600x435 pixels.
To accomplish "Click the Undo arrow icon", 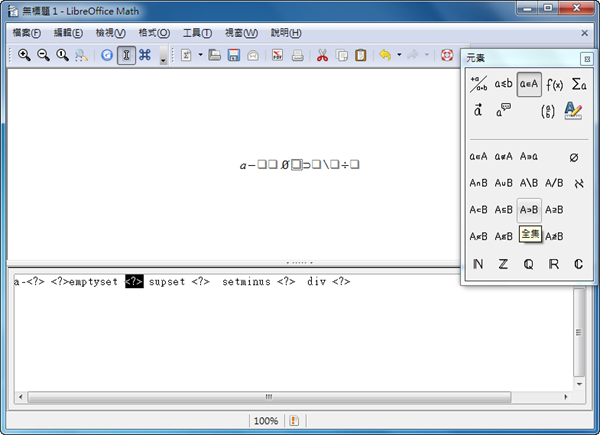I will [x=385, y=55].
